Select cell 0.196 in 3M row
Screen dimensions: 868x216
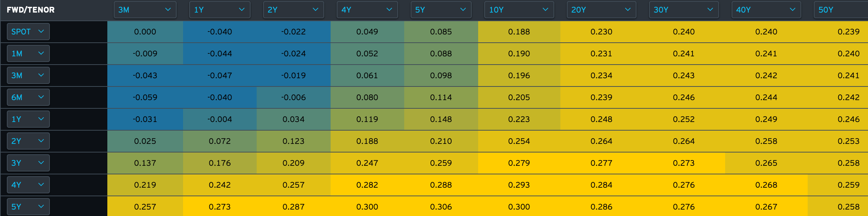pos(519,75)
